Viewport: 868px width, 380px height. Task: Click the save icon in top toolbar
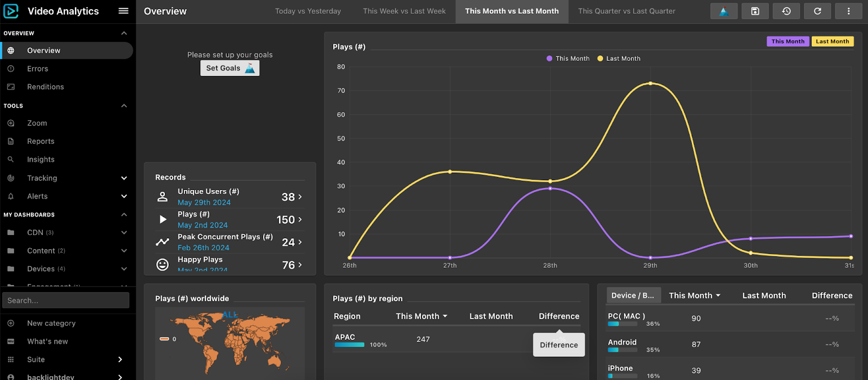[x=755, y=11]
